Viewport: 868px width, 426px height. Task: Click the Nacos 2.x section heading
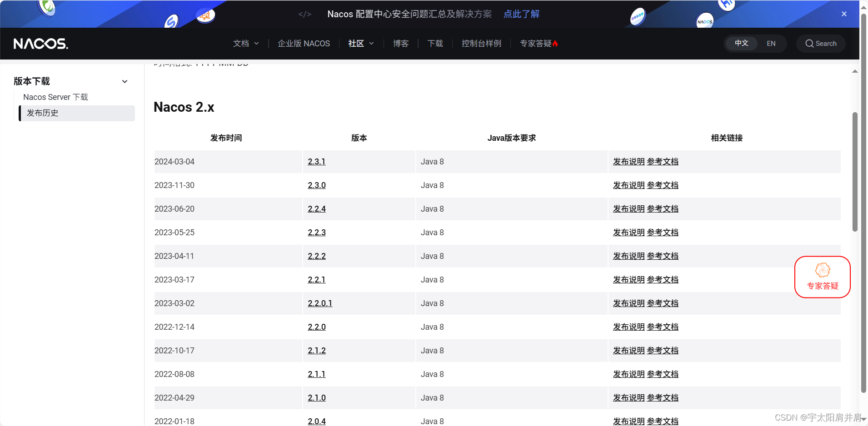pos(184,107)
